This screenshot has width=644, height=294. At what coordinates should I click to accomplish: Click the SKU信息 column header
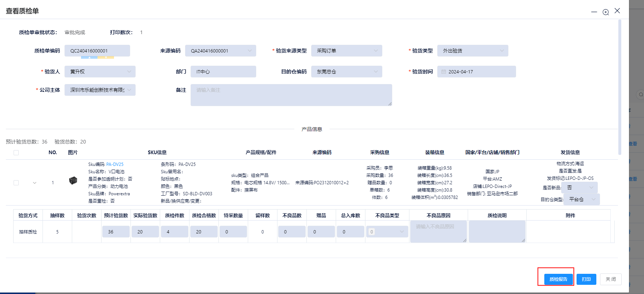tap(157, 152)
